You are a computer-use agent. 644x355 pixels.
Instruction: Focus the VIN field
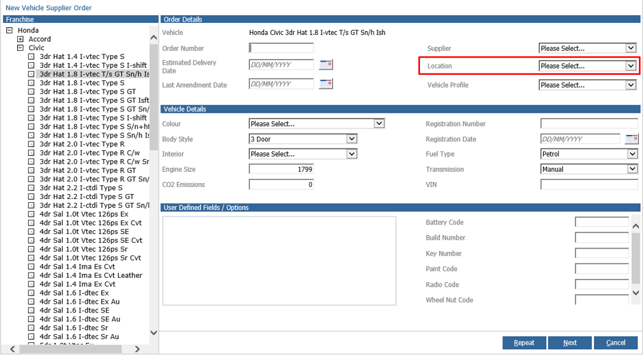[x=589, y=184]
